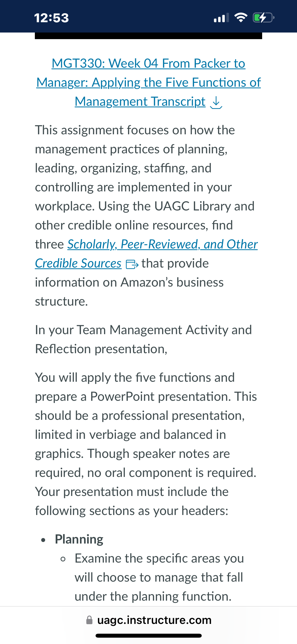Open the Management Transcript link line

(140, 102)
